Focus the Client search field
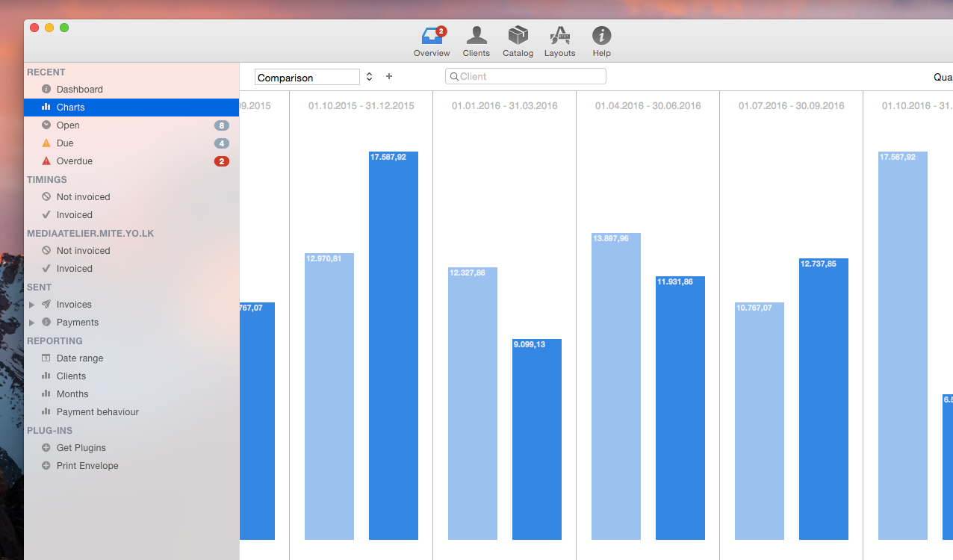The image size is (953, 560). tap(530, 76)
